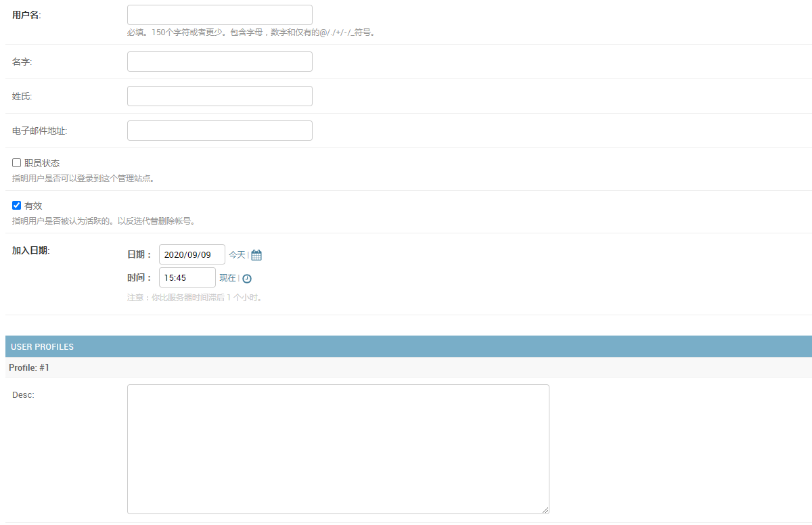The image size is (812, 525).
Task: Focus the 姓氏 input field
Action: coord(220,96)
